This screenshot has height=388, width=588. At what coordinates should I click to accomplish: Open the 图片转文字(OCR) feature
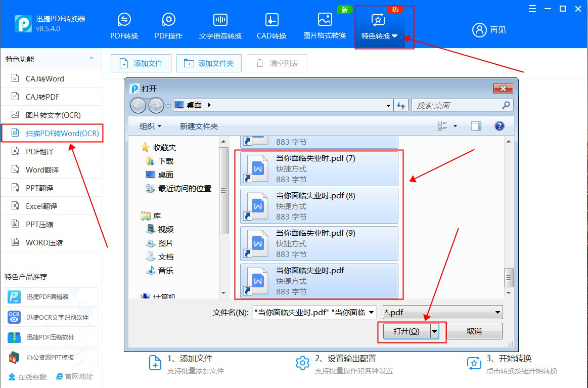coord(46,115)
